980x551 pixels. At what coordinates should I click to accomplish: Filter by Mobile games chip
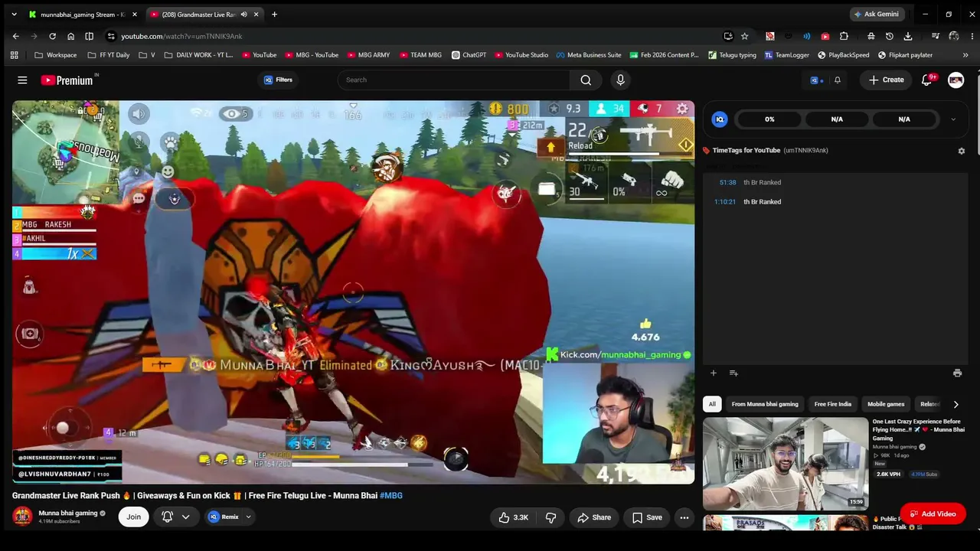coord(886,404)
